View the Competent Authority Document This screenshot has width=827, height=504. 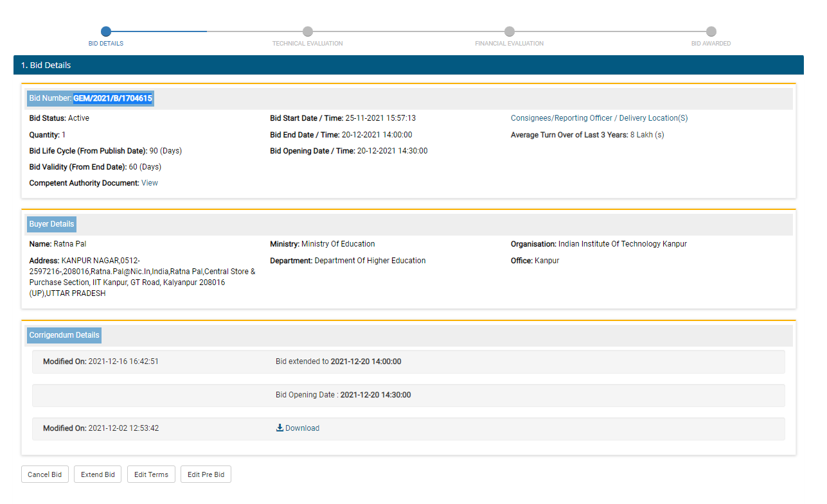coord(150,183)
